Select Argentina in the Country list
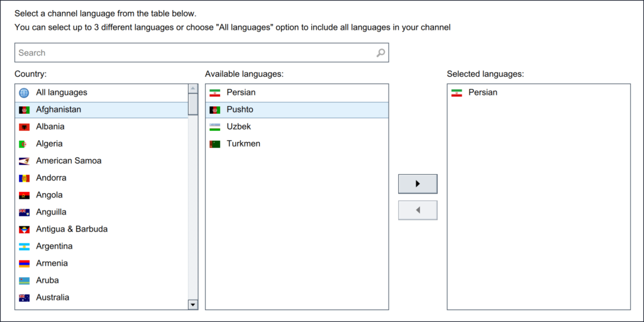The width and height of the screenshot is (644, 322). pos(54,246)
